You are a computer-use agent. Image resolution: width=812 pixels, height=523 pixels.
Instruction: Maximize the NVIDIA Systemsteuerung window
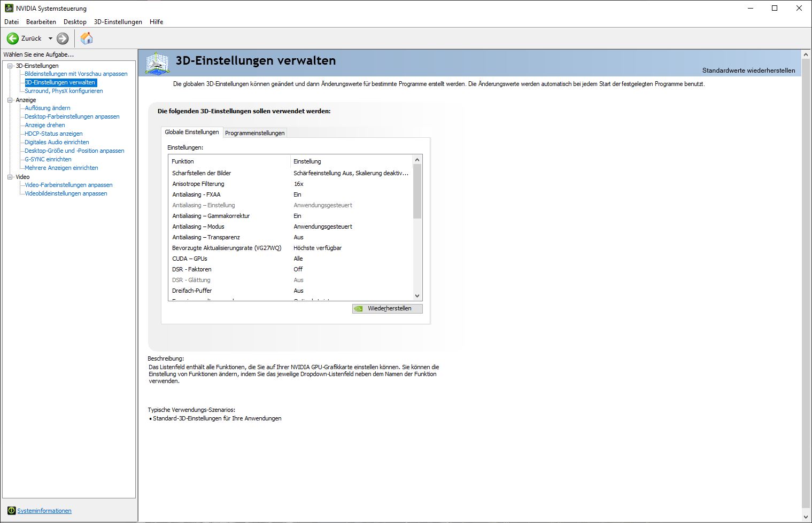(775, 8)
